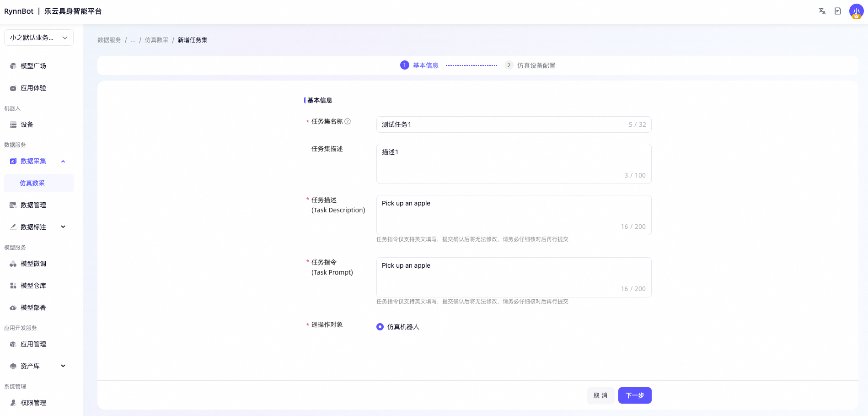The image size is (868, 416).
Task: Open 模型广场 from sidebar icon
Action: (13, 66)
